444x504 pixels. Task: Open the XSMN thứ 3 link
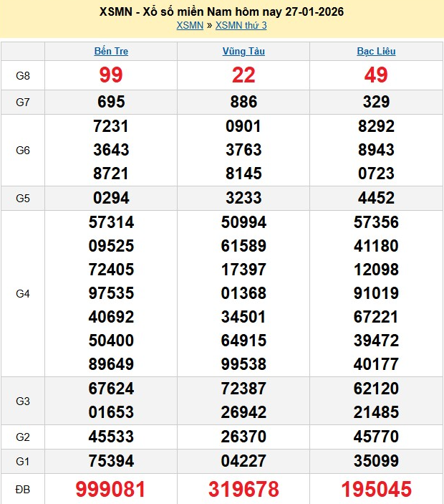(x=241, y=26)
